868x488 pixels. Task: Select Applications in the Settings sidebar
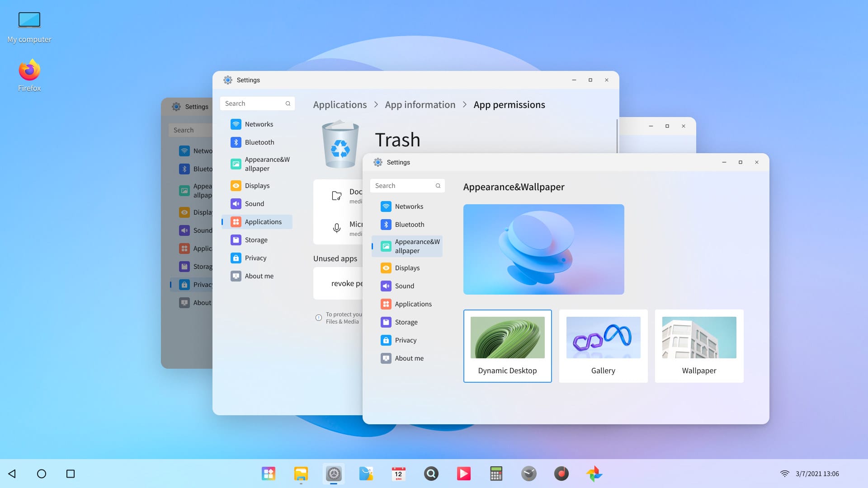tap(413, 304)
